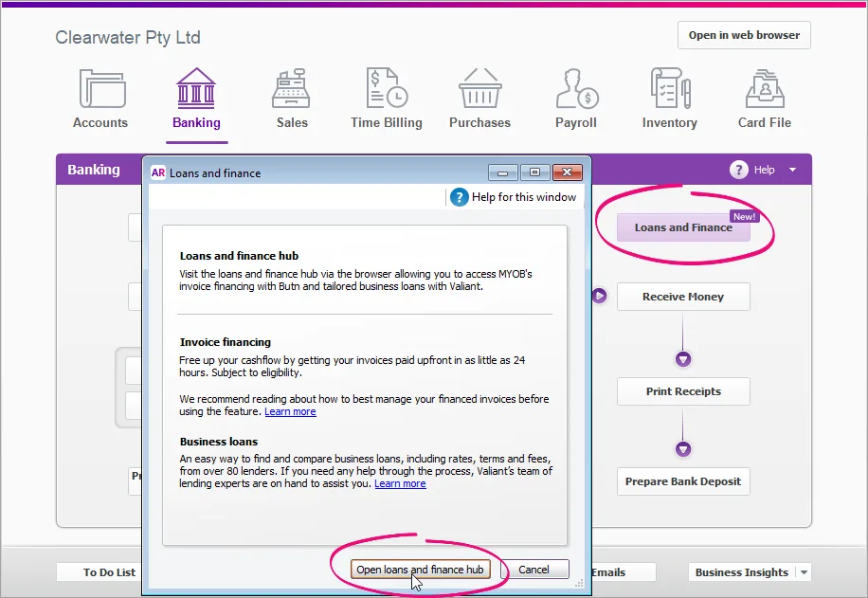Click the Prepare Bank Deposit button
Image resolution: width=868 pixels, height=598 pixels.
[683, 481]
